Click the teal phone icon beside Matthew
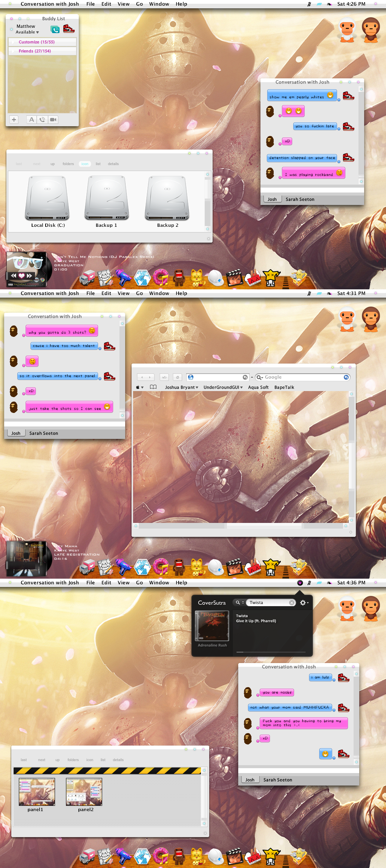Viewport: 386px width, 868px height. tap(55, 29)
